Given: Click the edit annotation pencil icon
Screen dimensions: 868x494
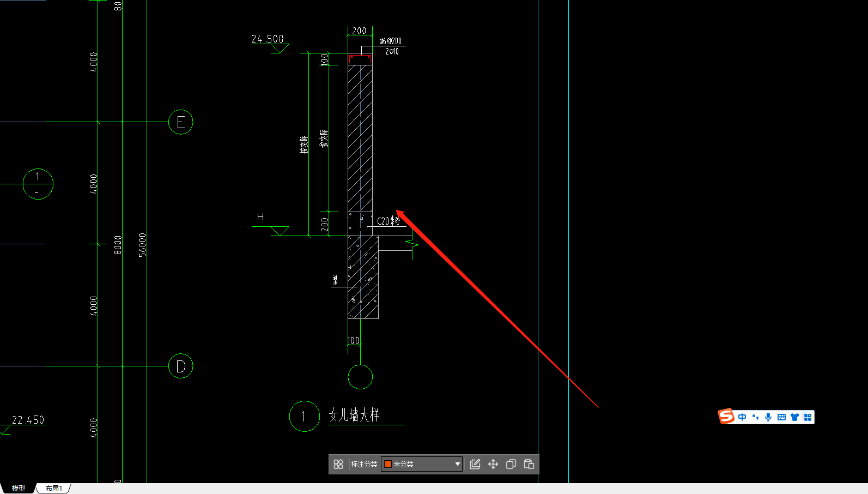Looking at the screenshot, I should click(x=475, y=464).
